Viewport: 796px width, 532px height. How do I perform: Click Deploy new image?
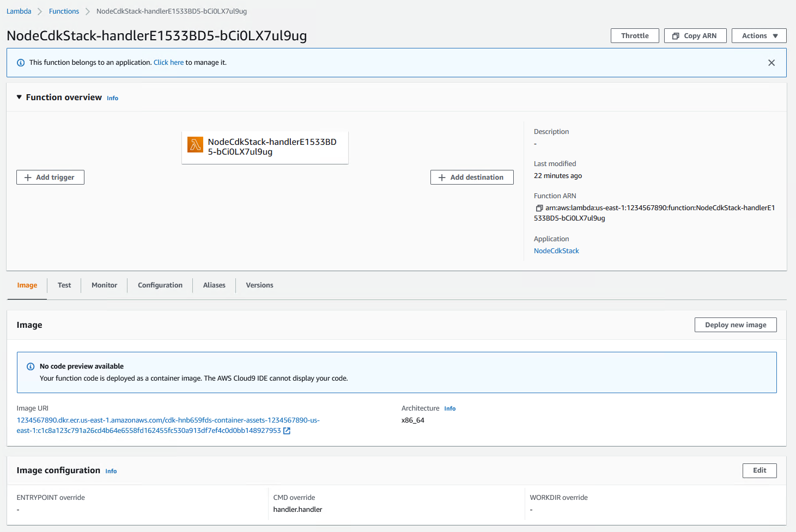click(735, 325)
